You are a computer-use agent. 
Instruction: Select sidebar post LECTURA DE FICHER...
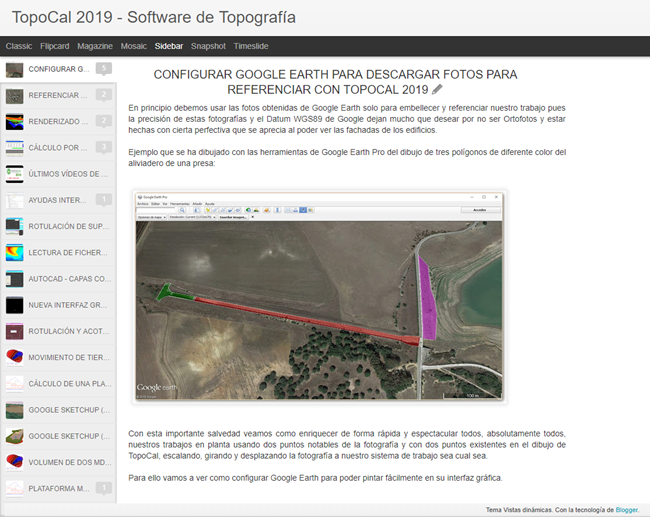tap(58, 252)
